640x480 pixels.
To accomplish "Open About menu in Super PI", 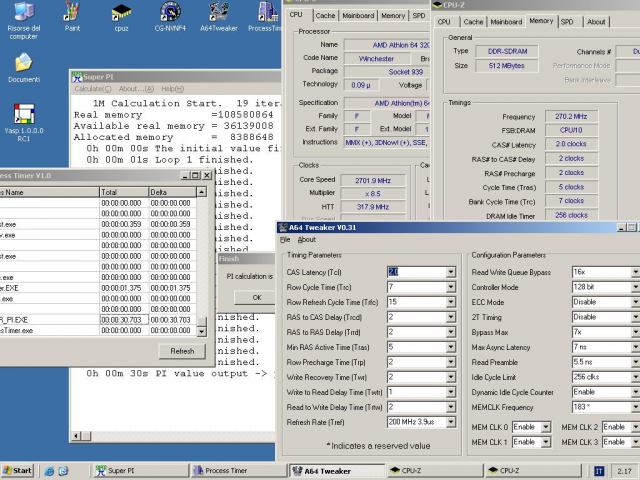I will tap(136, 89).
